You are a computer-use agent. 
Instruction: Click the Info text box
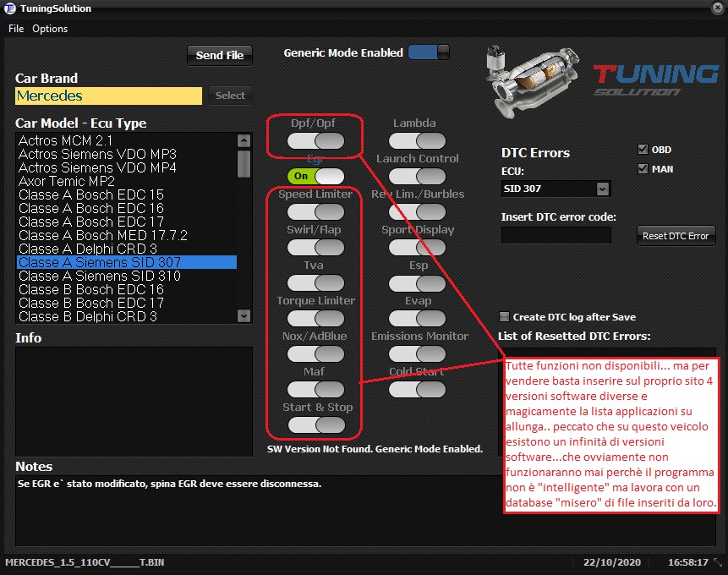coord(134,402)
